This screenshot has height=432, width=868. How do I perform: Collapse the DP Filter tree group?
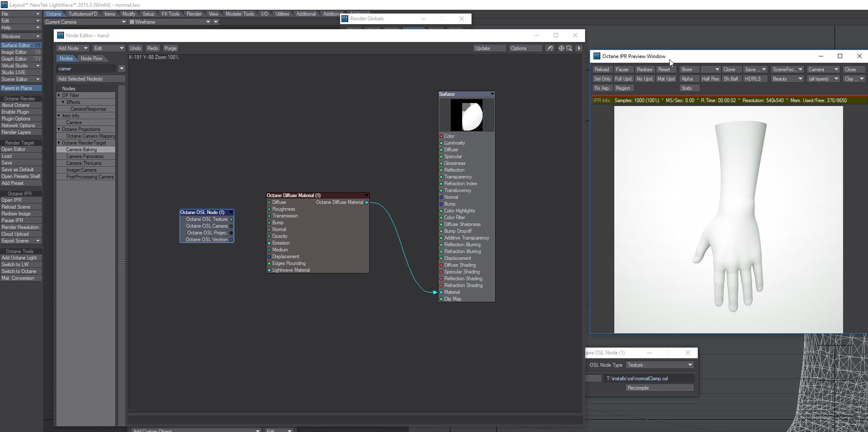pyautogui.click(x=59, y=95)
